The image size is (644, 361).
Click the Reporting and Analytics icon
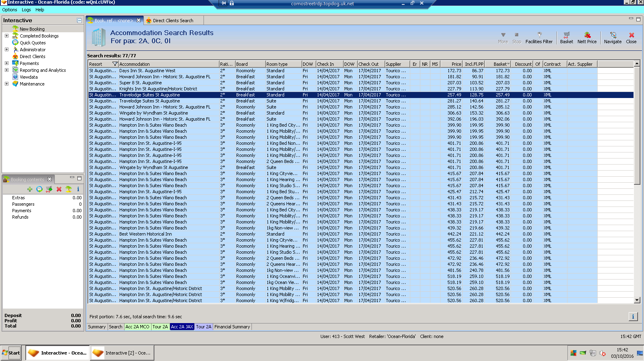pos(15,70)
